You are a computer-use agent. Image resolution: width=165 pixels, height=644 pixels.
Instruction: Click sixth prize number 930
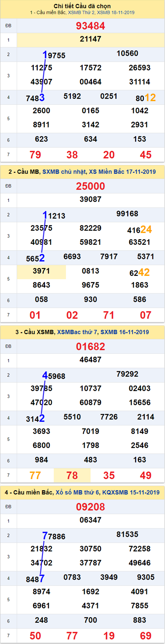point(90,300)
